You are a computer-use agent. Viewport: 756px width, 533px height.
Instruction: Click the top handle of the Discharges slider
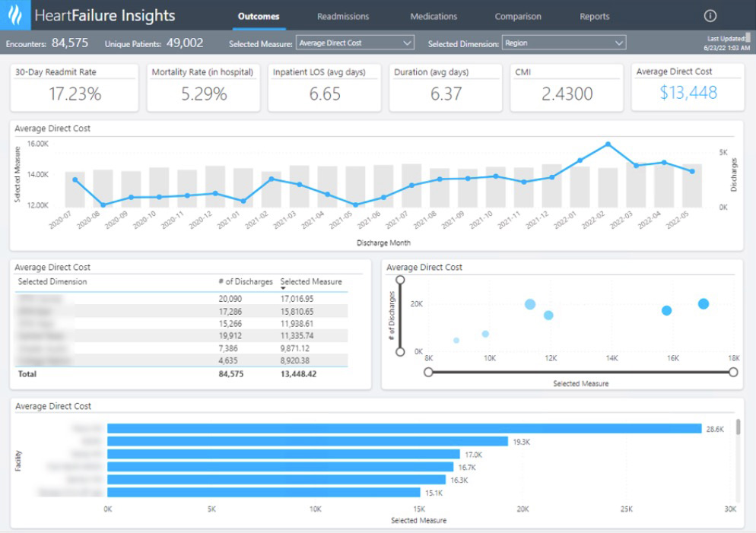pos(402,280)
